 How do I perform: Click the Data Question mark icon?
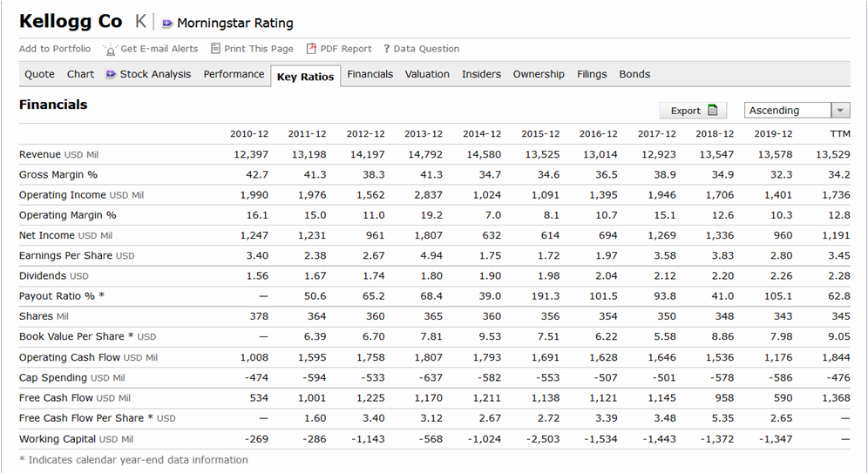pyautogui.click(x=386, y=49)
